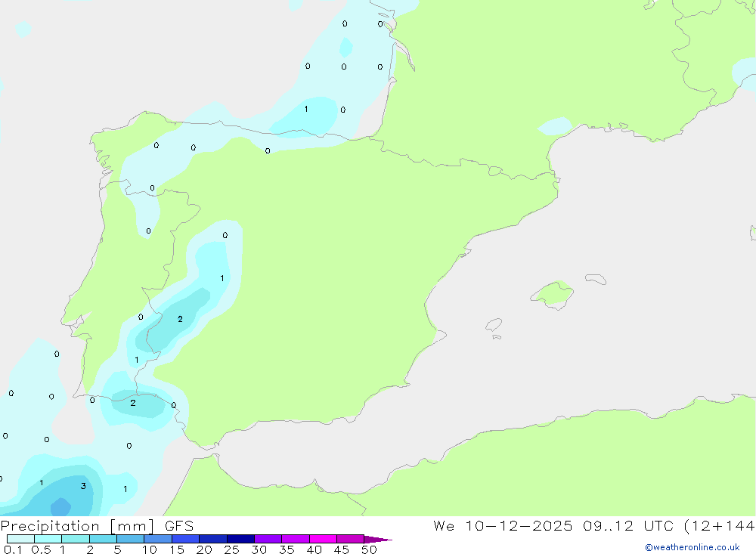Select the 30–35 mm purple legend box
756x554 pixels.
point(268,539)
